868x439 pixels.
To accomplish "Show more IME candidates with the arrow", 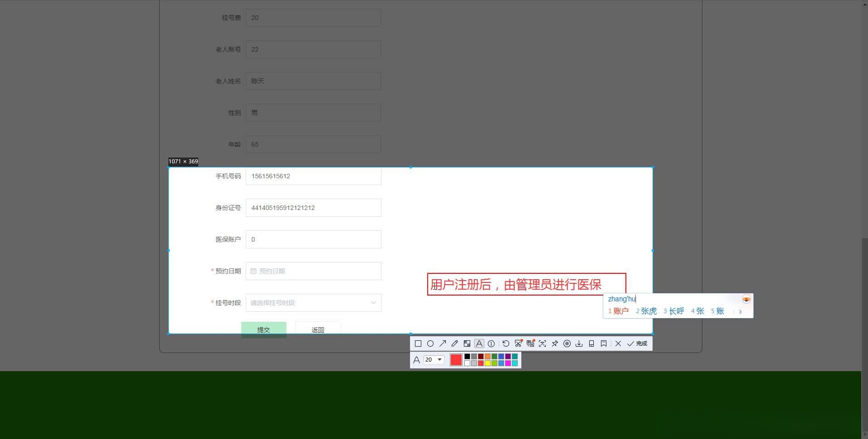I will pos(740,311).
